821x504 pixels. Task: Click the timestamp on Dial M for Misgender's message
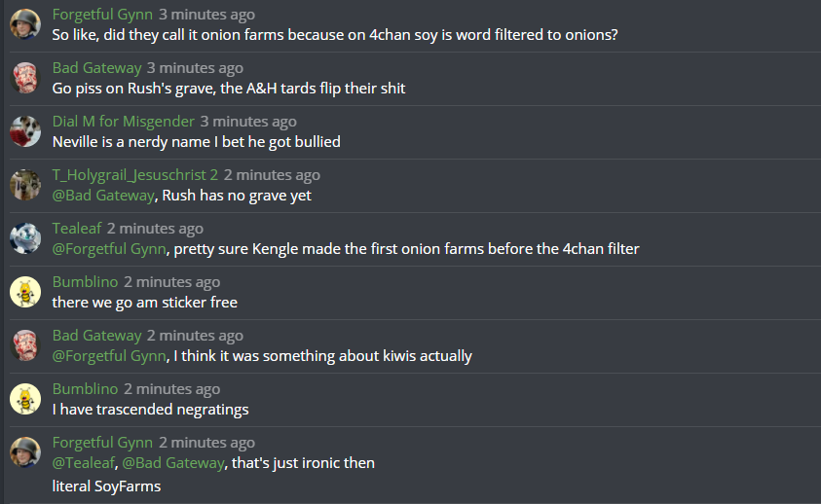pos(248,122)
